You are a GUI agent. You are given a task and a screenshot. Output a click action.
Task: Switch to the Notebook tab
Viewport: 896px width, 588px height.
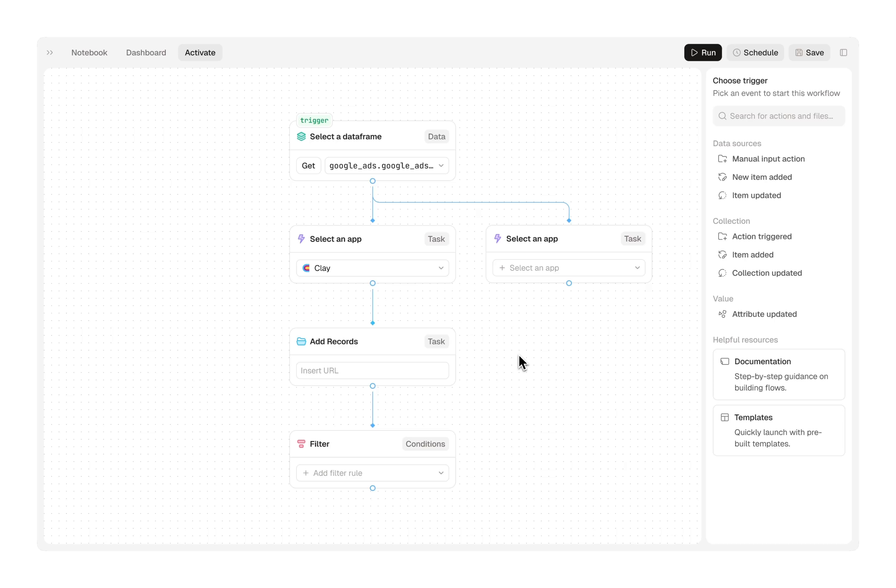coord(89,53)
